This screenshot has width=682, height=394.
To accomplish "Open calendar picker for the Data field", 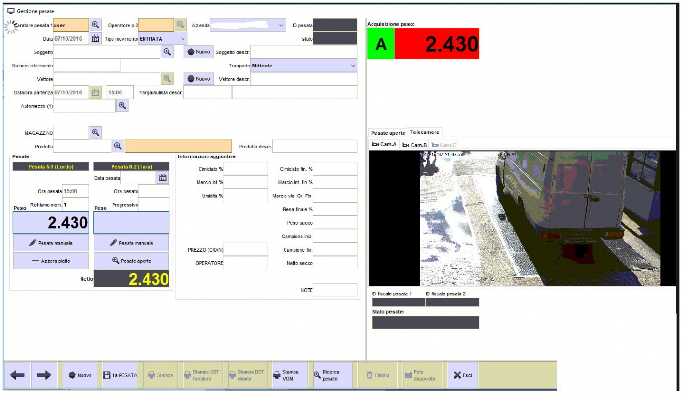I will [95, 39].
